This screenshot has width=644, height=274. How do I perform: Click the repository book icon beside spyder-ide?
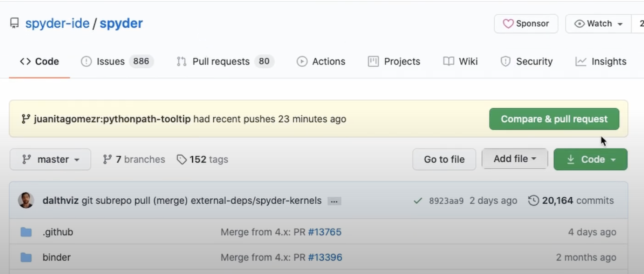(15, 23)
